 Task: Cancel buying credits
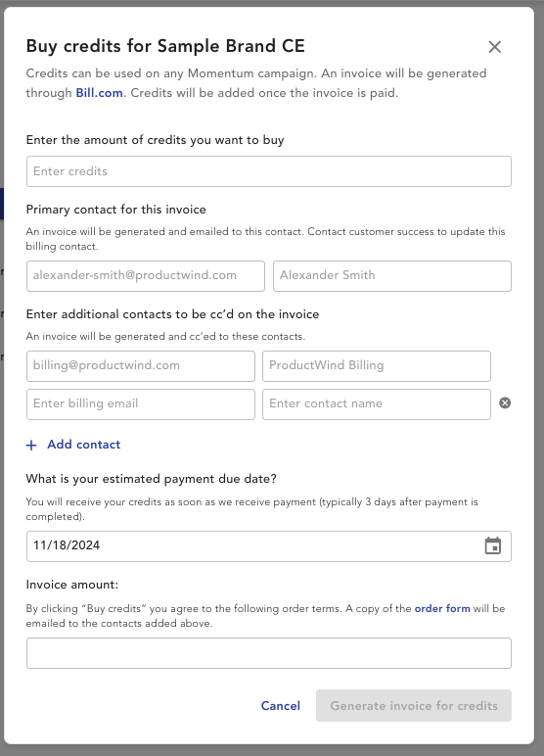coord(281,706)
